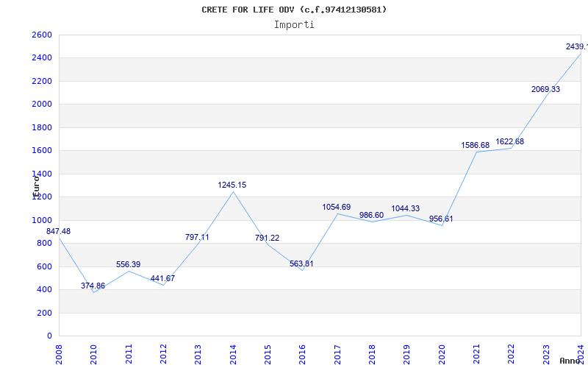Click the 556.39 data label
Image resolution: width=588 pixels, height=368 pixels.
tap(128, 264)
